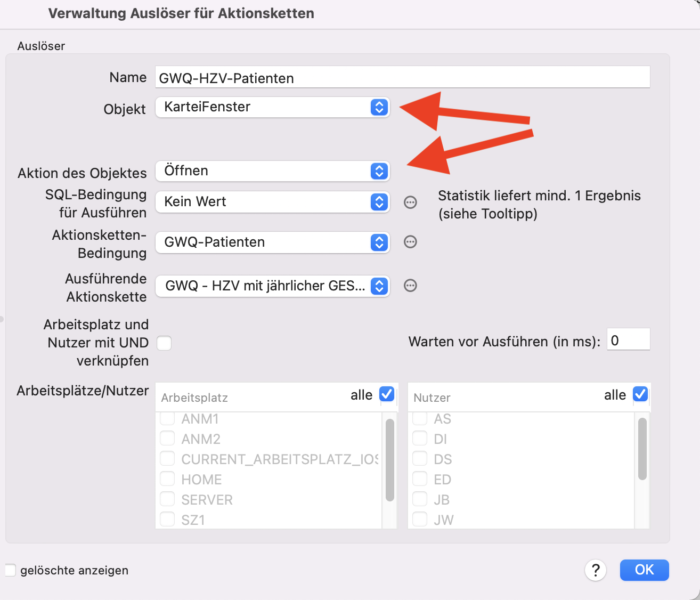Click the Arbeitsplatz column header
This screenshot has height=600, width=700.
194,398
